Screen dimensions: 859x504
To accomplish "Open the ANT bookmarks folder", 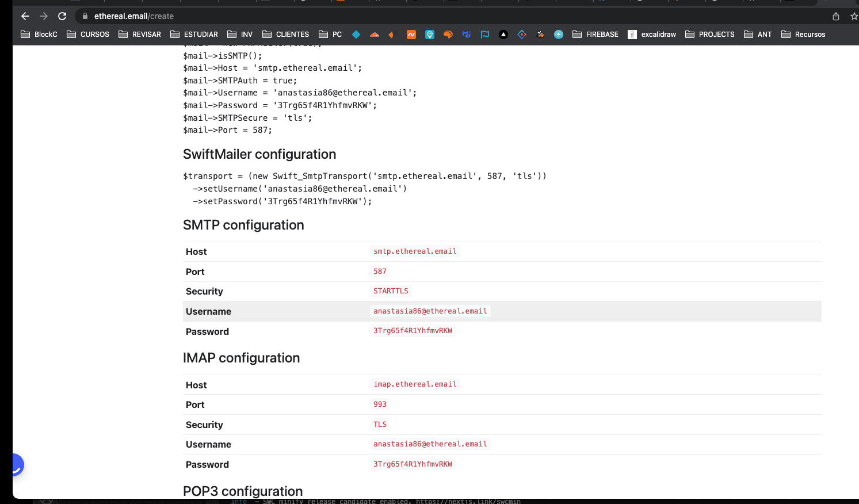I will 758,35.
